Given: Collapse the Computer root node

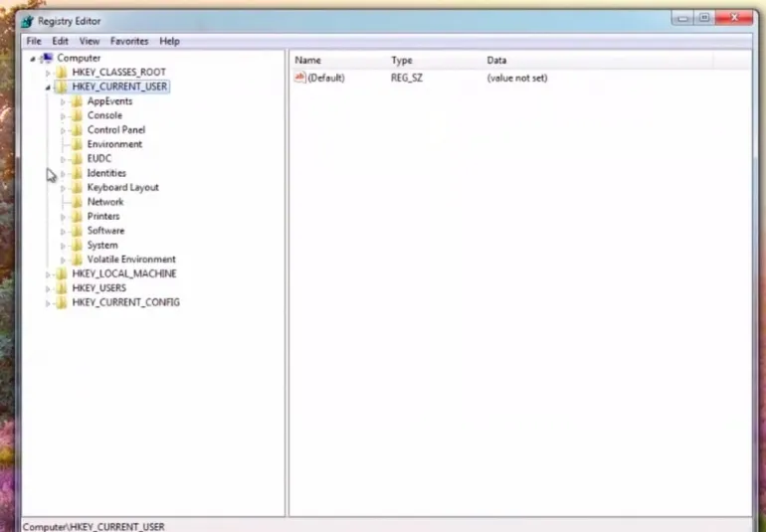Looking at the screenshot, I should tap(33, 59).
